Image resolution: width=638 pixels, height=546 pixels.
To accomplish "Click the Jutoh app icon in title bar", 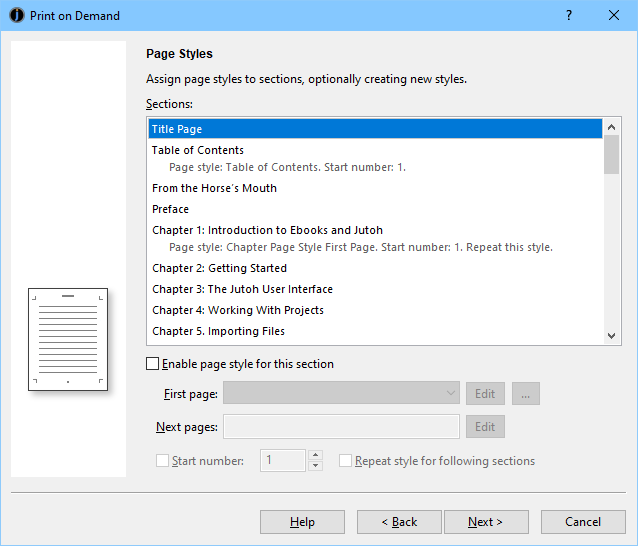I will click(16, 15).
